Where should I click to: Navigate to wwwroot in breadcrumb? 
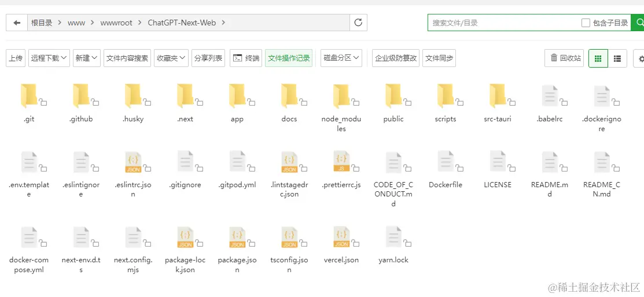click(x=116, y=23)
